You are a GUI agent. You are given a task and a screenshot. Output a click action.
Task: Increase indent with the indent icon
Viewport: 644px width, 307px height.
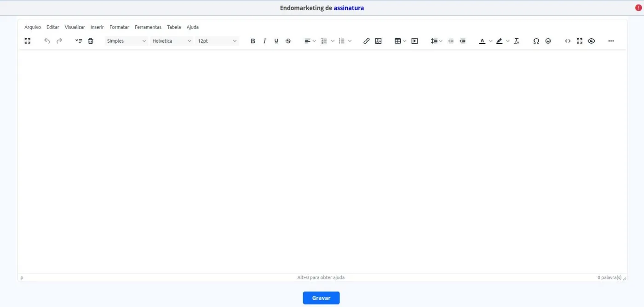(x=463, y=41)
